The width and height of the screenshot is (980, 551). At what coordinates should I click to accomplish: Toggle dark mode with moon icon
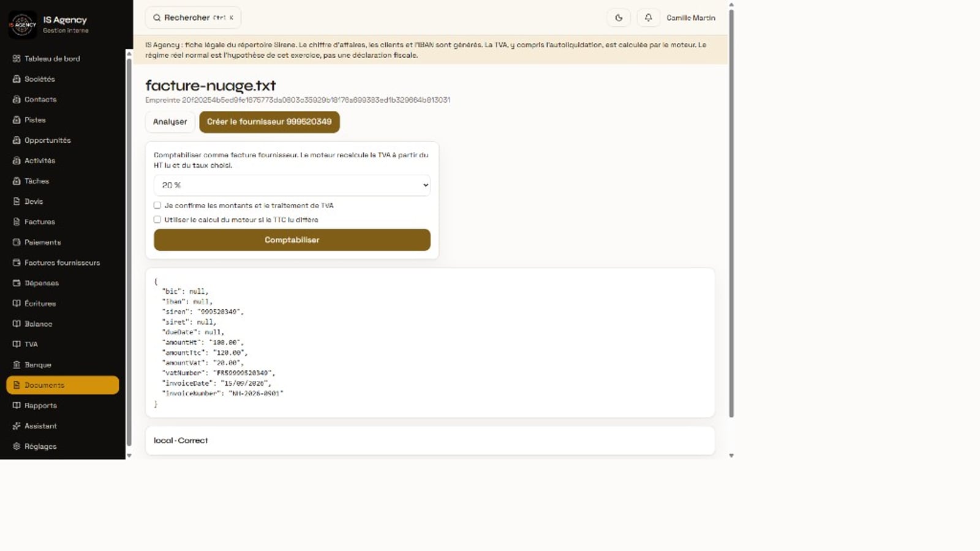(619, 18)
